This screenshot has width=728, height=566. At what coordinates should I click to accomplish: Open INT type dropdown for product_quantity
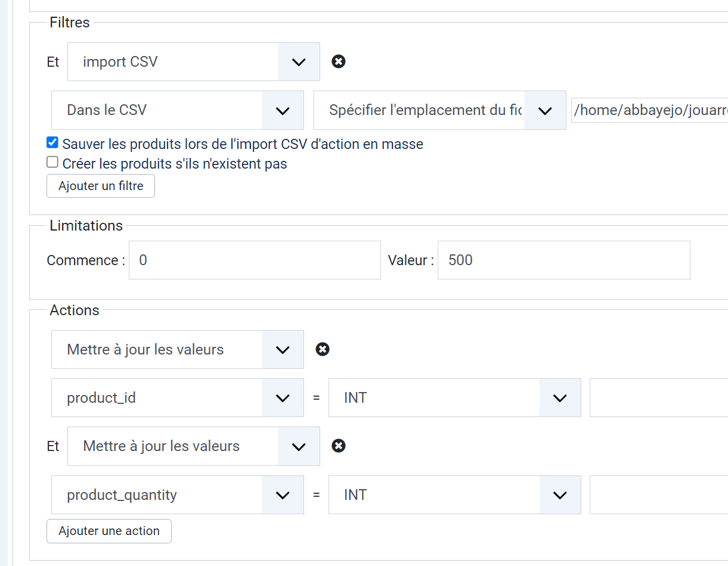[454, 495]
